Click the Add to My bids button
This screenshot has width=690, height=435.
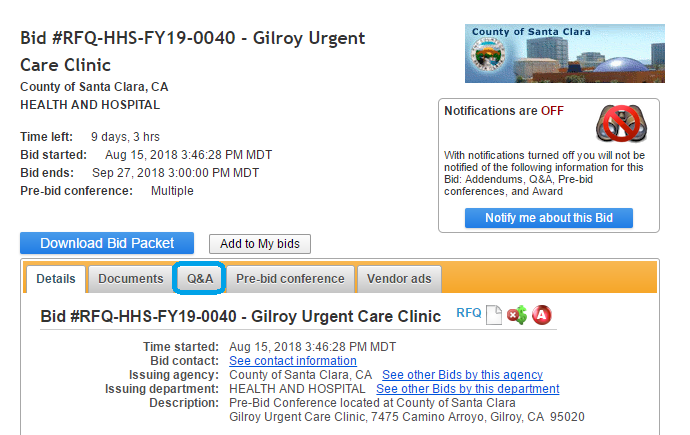tap(260, 243)
